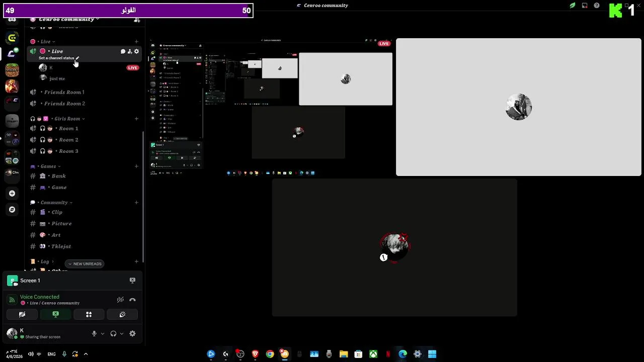Open File Explorer on the taskbar

point(344,354)
